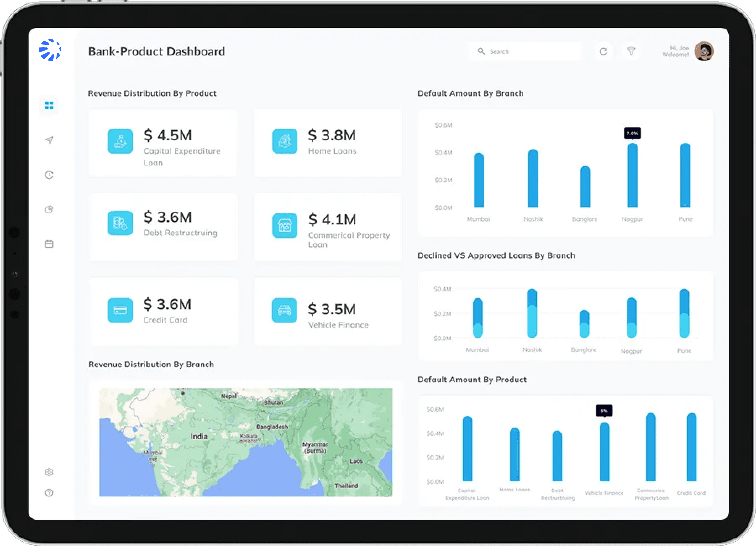Open the paper plane send icon
This screenshot has height=546, width=756.
coord(49,140)
